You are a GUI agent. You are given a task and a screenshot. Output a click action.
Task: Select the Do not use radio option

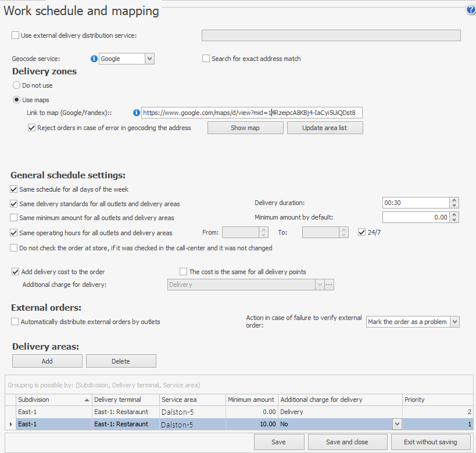coord(17,85)
